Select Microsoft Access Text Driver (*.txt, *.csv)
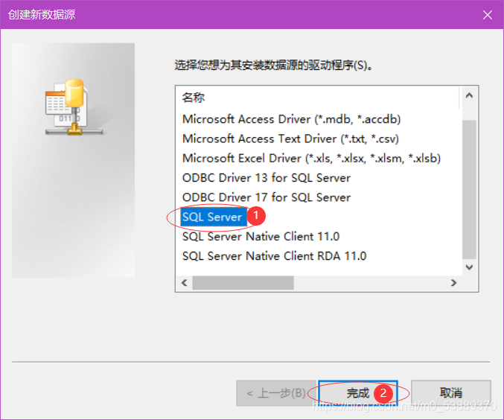Viewport: 504px width, 420px height. click(x=290, y=139)
